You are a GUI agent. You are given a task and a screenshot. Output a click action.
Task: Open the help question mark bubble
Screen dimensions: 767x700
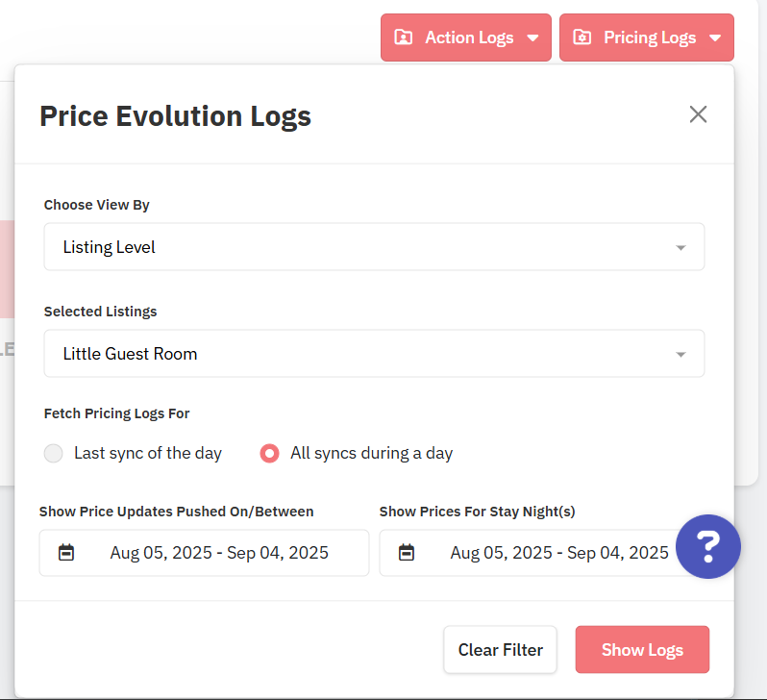click(708, 546)
